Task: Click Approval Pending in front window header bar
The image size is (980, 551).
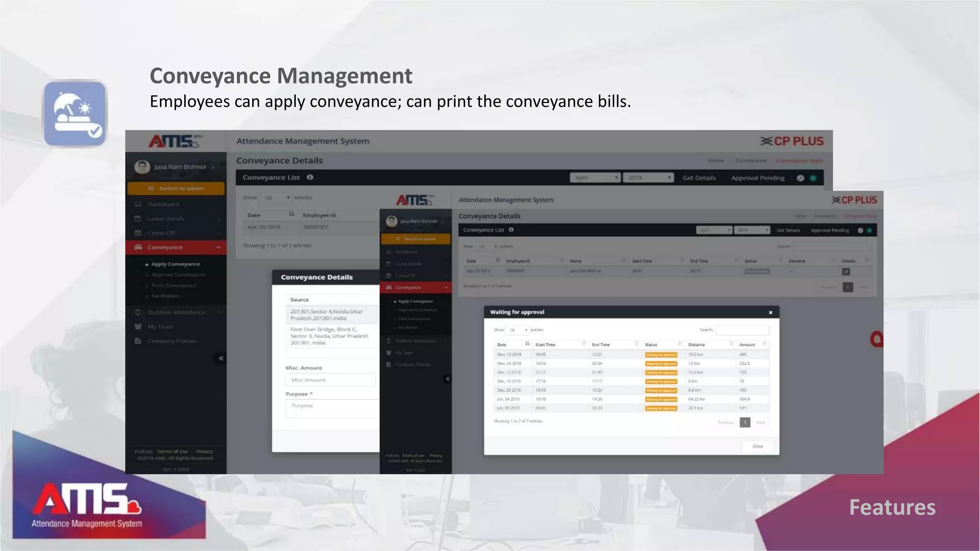Action: pyautogui.click(x=830, y=230)
